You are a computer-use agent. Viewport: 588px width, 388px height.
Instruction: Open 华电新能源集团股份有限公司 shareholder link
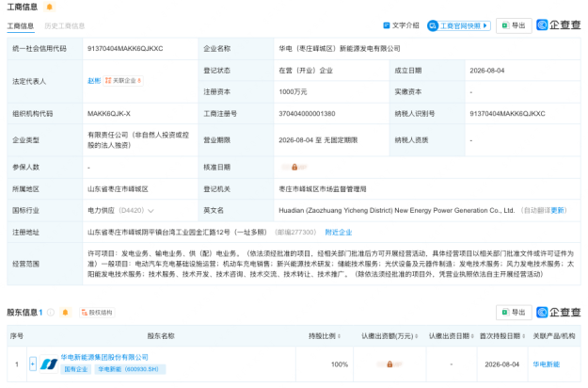(104, 357)
